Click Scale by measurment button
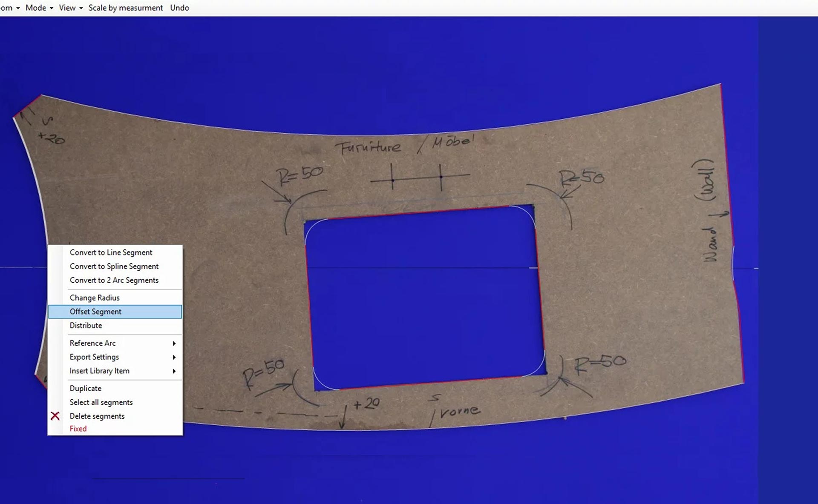818x504 pixels. pos(125,8)
